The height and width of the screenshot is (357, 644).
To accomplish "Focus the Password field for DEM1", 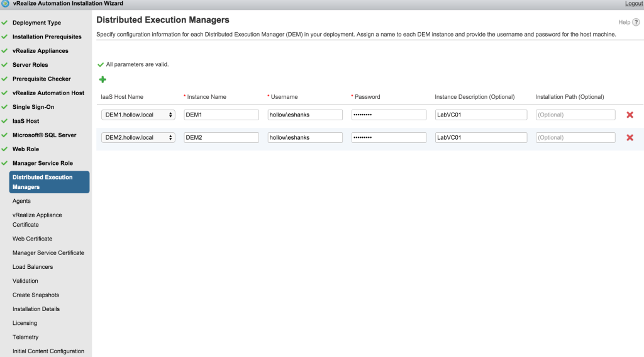I will 389,115.
